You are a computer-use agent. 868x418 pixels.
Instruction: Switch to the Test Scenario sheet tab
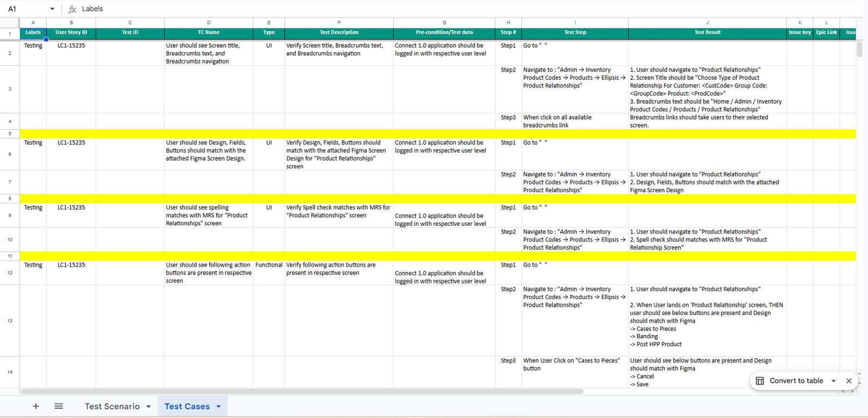112,407
